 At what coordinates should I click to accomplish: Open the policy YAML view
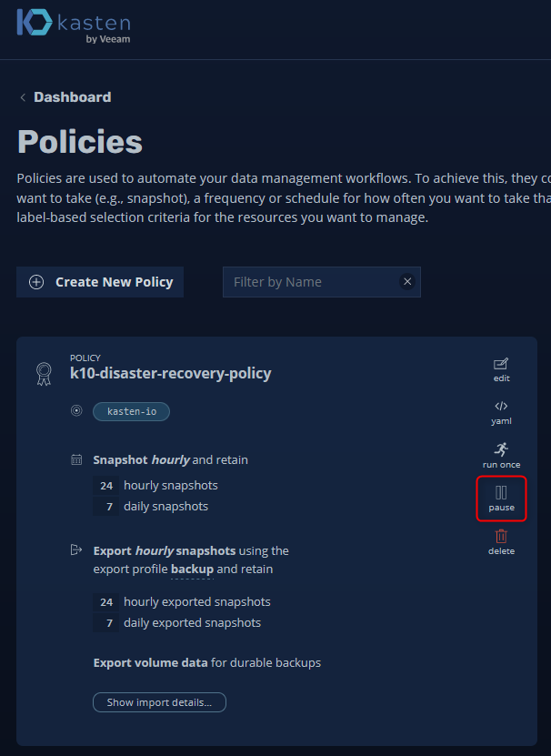coord(501,412)
